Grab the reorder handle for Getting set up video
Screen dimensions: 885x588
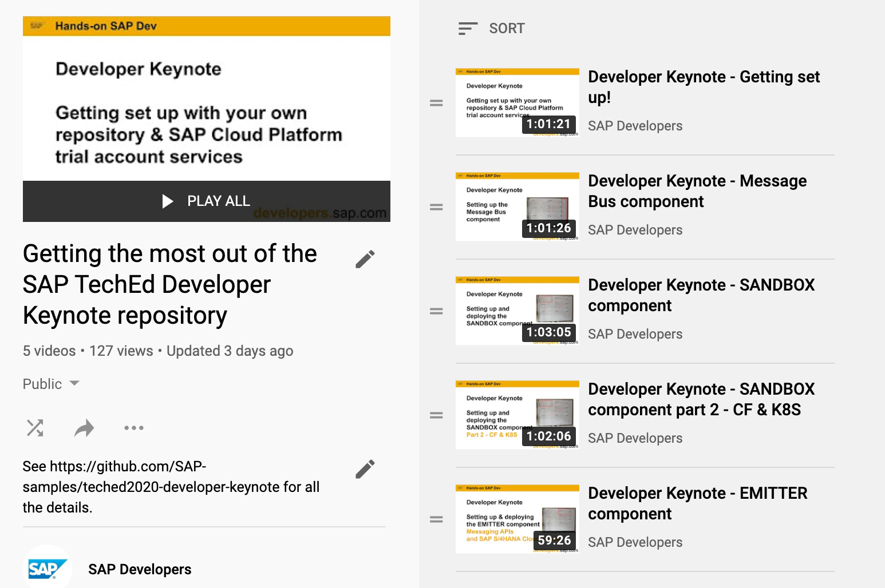point(436,103)
